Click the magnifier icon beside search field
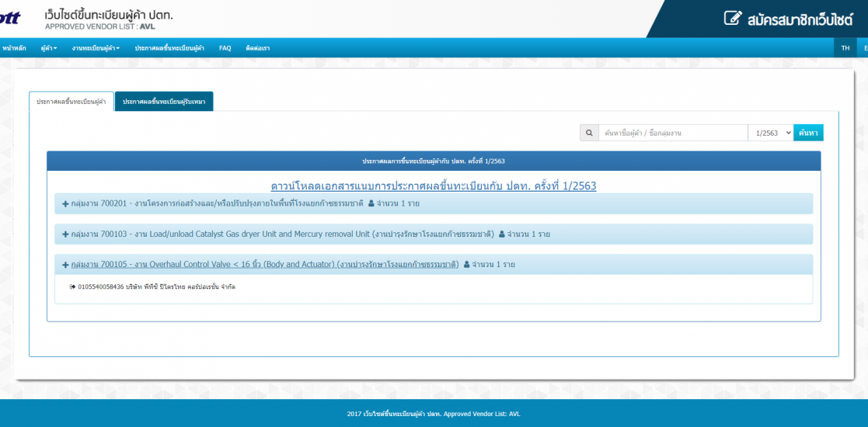This screenshot has height=427, width=868. click(589, 133)
